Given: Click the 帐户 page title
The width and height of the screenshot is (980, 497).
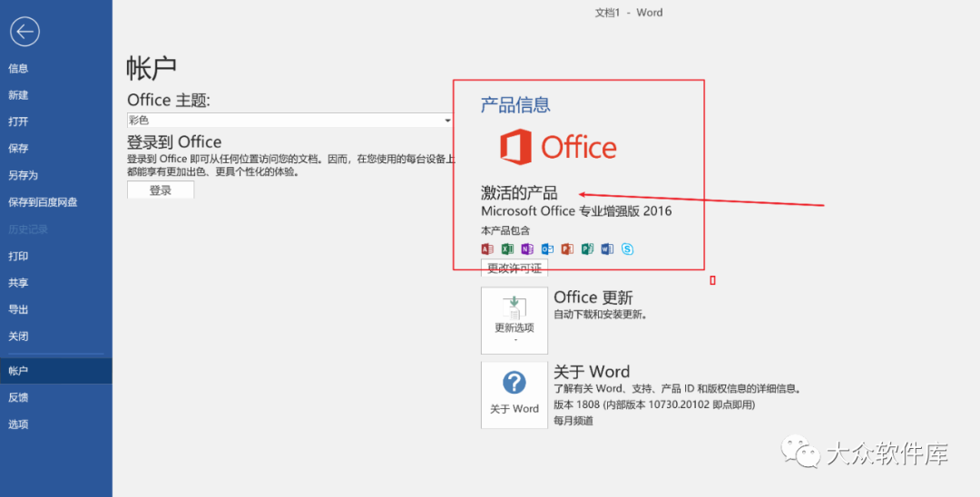Looking at the screenshot, I should coord(152,67).
